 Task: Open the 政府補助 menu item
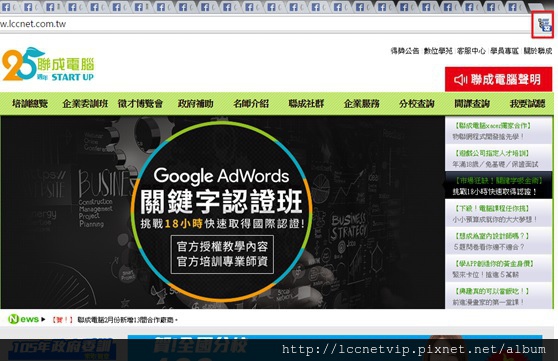[x=195, y=104]
